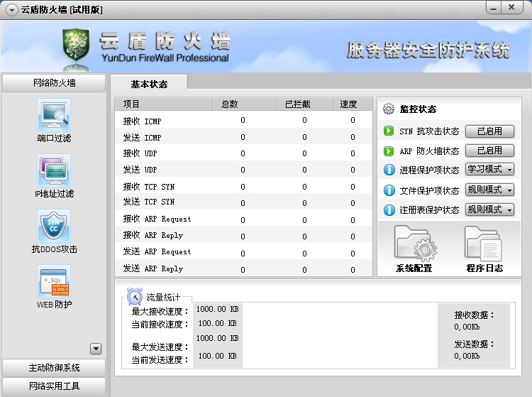Click the 接收数据 label
532x397 pixels.
click(475, 315)
